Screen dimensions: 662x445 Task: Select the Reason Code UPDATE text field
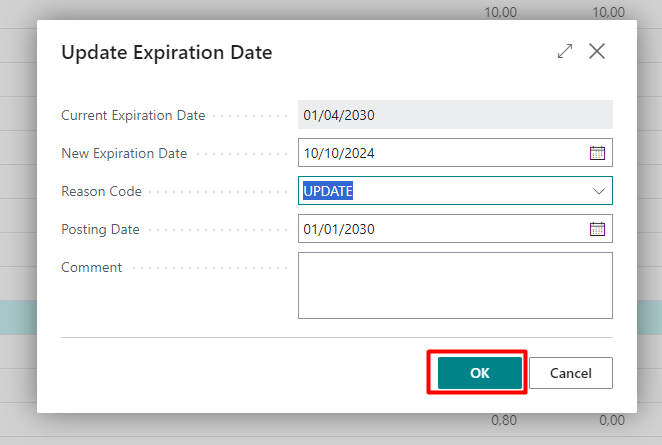[x=440, y=191]
